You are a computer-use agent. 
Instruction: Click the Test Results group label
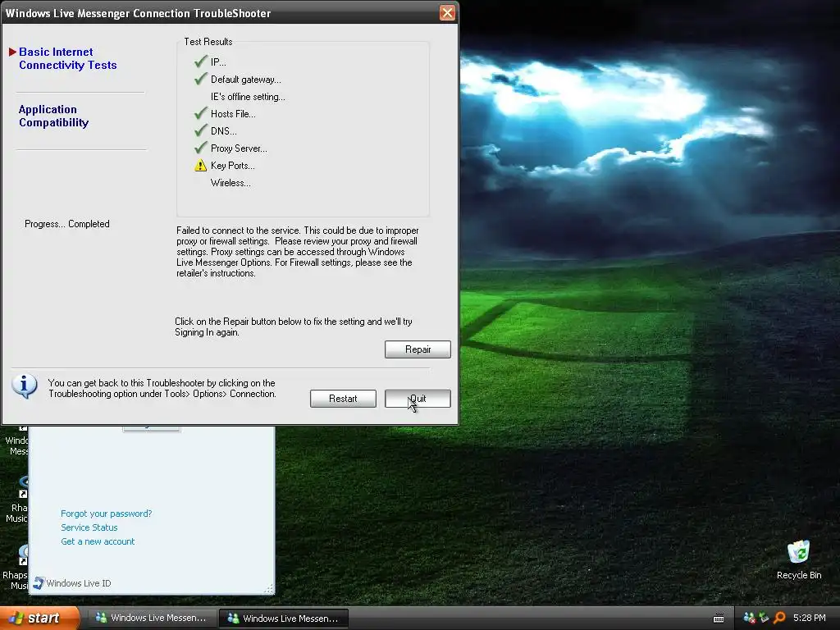click(x=208, y=42)
